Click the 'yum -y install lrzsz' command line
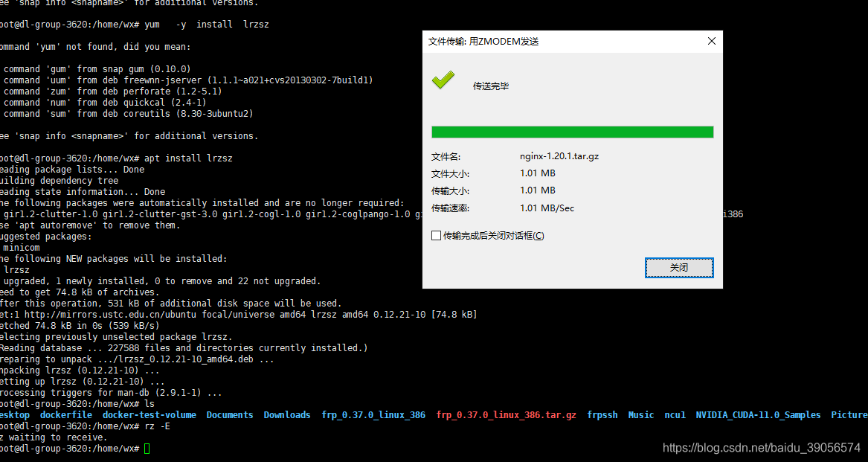This screenshot has width=868, height=462. tap(135, 25)
